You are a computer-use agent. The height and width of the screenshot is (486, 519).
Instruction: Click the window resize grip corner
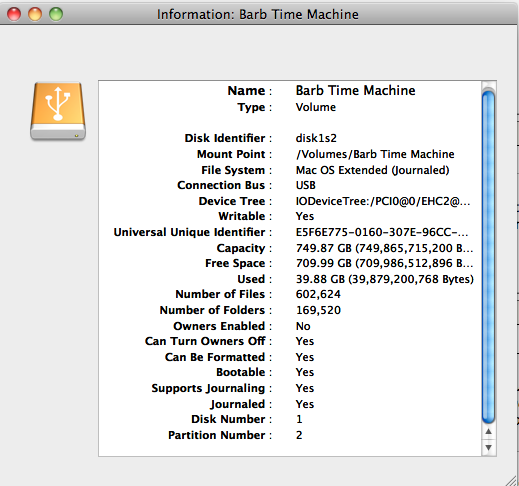(x=511, y=480)
